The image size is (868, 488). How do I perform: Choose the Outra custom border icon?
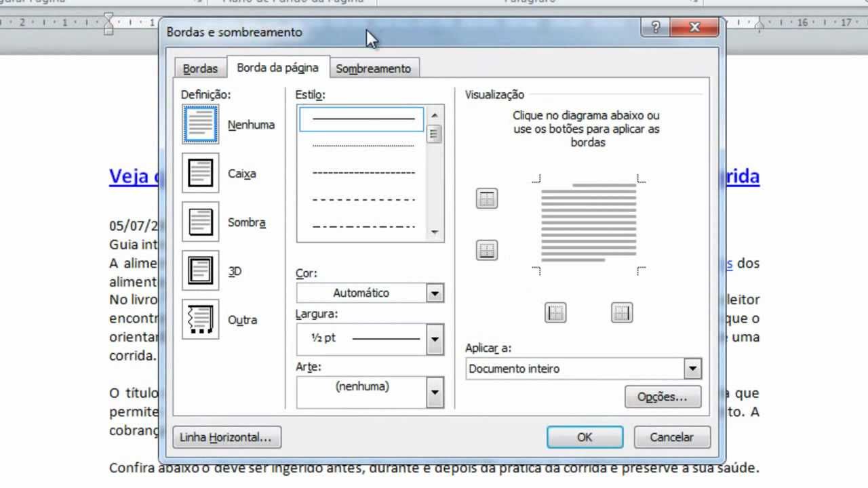click(x=200, y=319)
